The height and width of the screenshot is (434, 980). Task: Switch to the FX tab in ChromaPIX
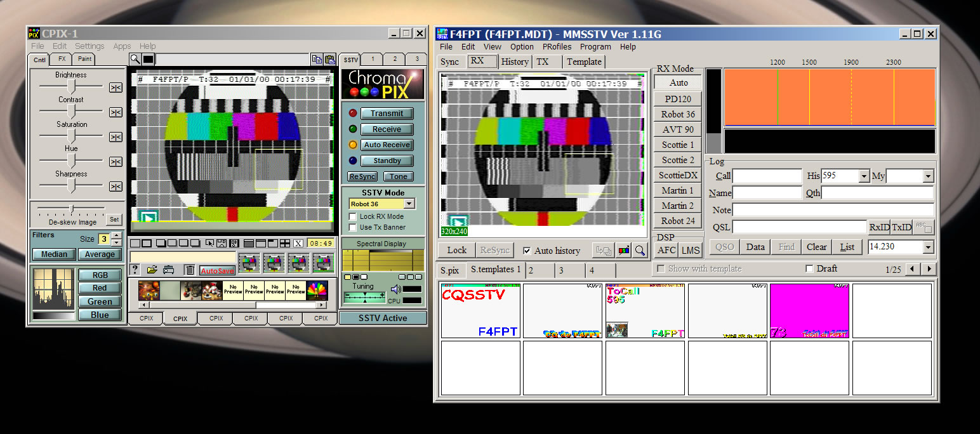tap(62, 59)
